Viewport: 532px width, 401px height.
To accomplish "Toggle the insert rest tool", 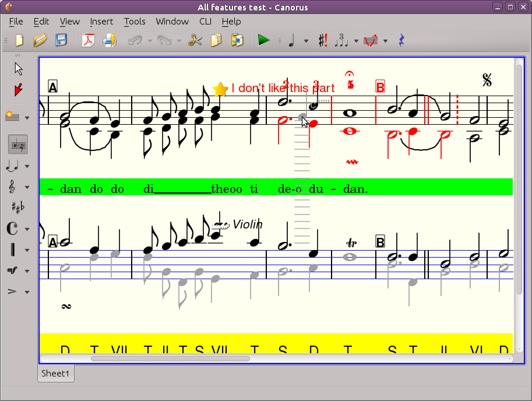I will 401,40.
